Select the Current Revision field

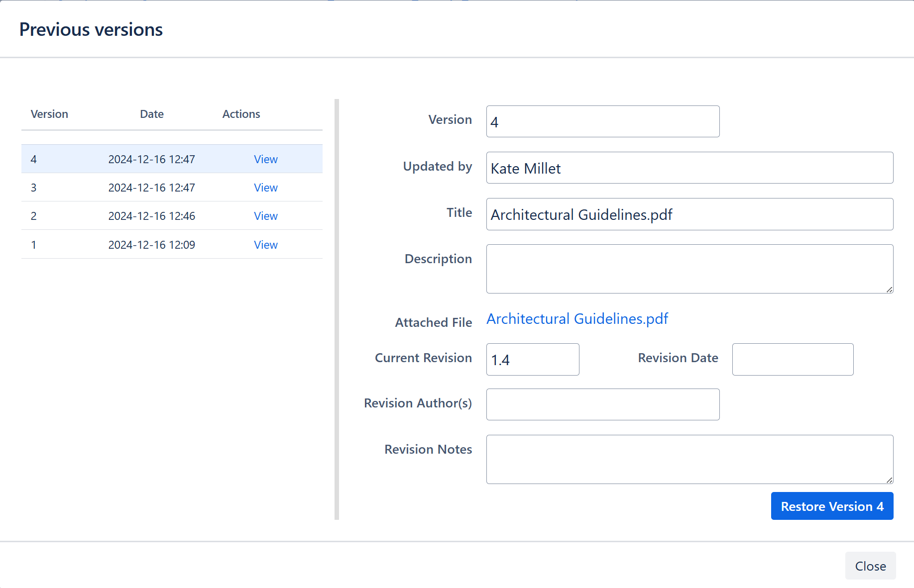click(532, 359)
